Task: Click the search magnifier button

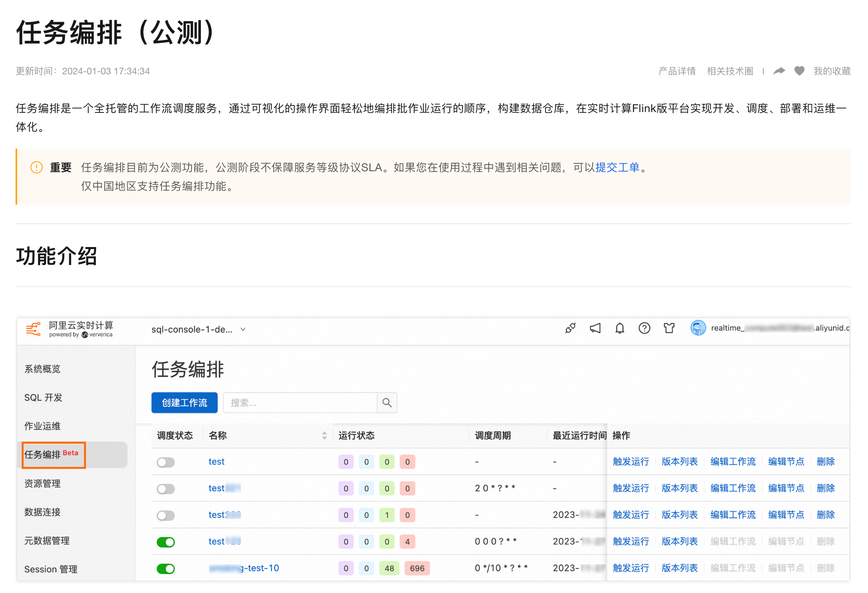Action: coord(387,403)
